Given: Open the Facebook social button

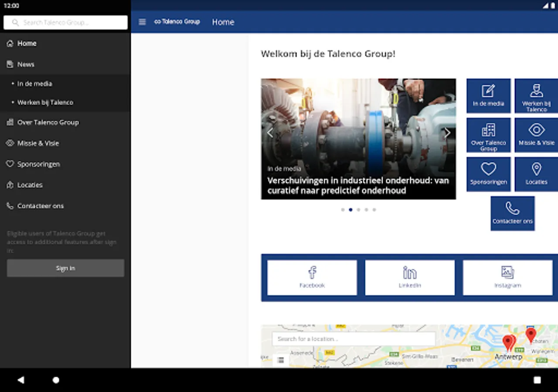Looking at the screenshot, I should tap(312, 277).
